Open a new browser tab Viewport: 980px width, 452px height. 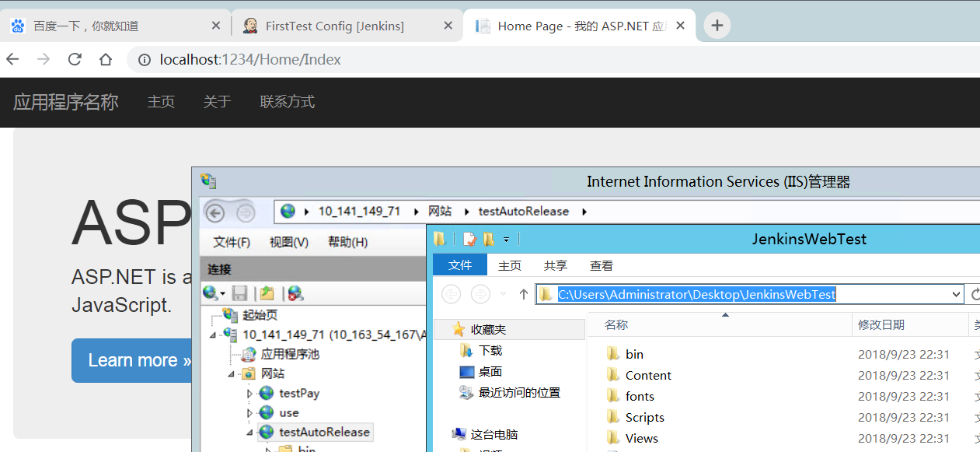pos(717,26)
